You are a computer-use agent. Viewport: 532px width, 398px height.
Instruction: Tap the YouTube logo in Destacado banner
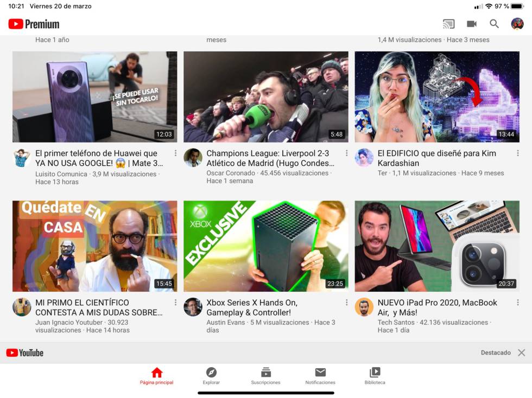(25, 352)
